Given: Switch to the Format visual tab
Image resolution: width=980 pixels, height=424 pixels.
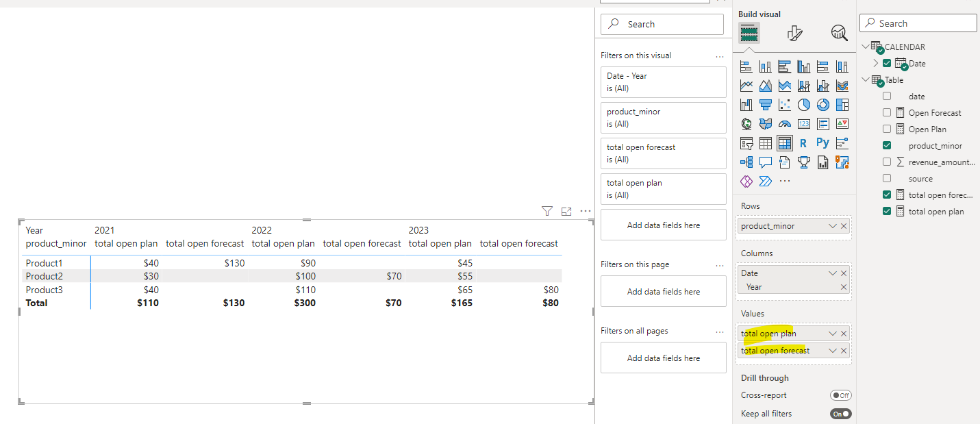Looking at the screenshot, I should 794,33.
